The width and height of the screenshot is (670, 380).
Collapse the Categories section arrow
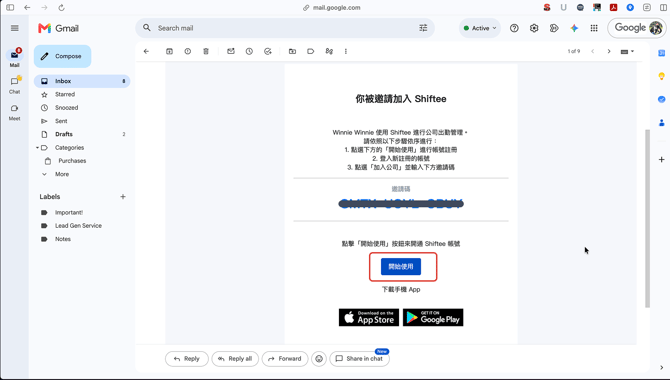pyautogui.click(x=37, y=147)
